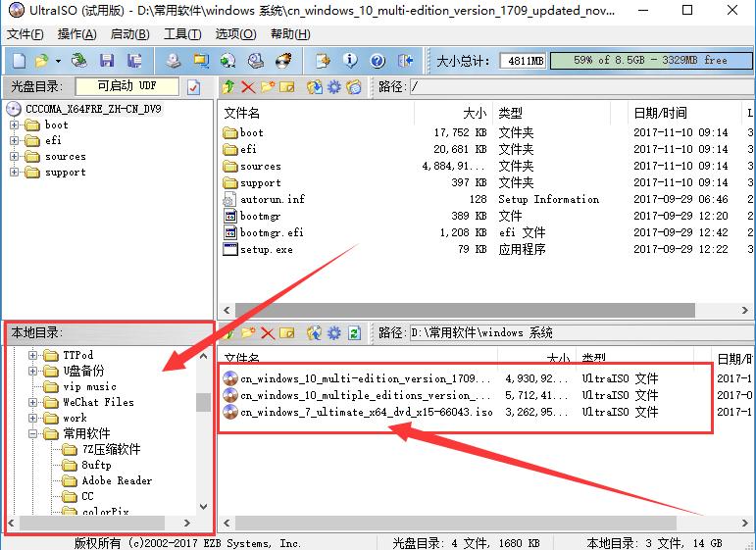Click the local tree scroll down arrow

[204, 507]
